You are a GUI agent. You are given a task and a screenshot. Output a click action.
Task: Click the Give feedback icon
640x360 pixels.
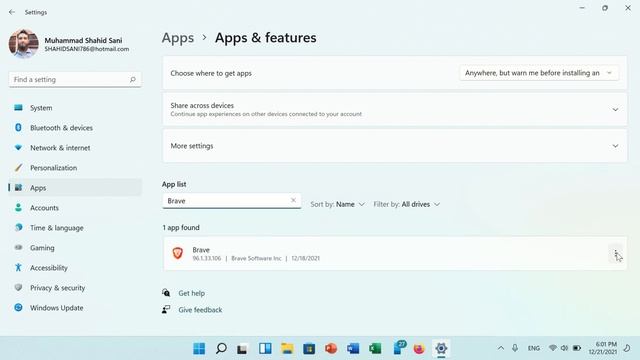pyautogui.click(x=166, y=309)
